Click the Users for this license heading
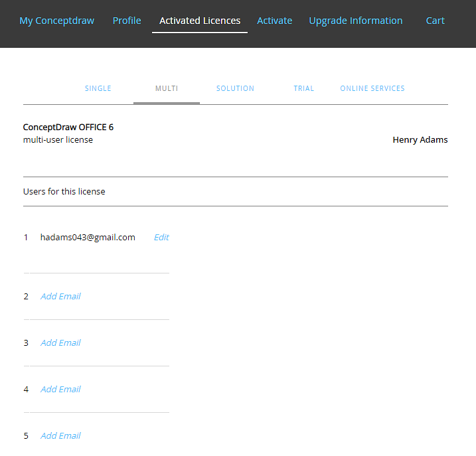Viewport: 476px width, 456px height. (64, 192)
